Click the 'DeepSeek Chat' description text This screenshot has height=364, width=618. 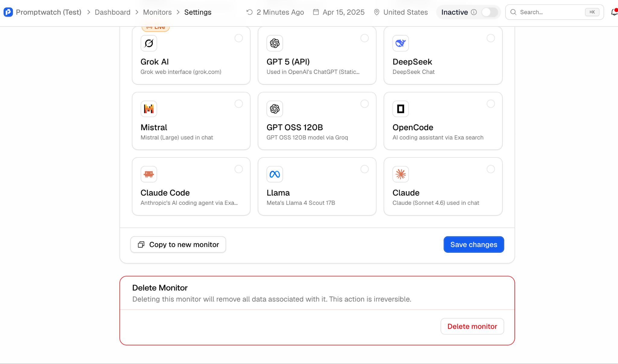[x=413, y=72]
